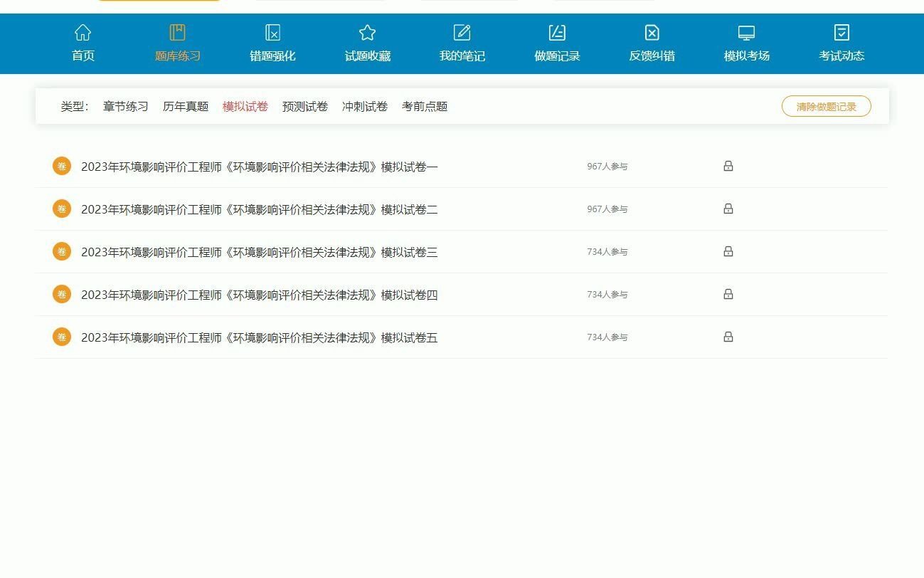The image size is (924, 578).
Task: Click 734人参与 text for 模拟试卷三
Action: click(x=607, y=252)
